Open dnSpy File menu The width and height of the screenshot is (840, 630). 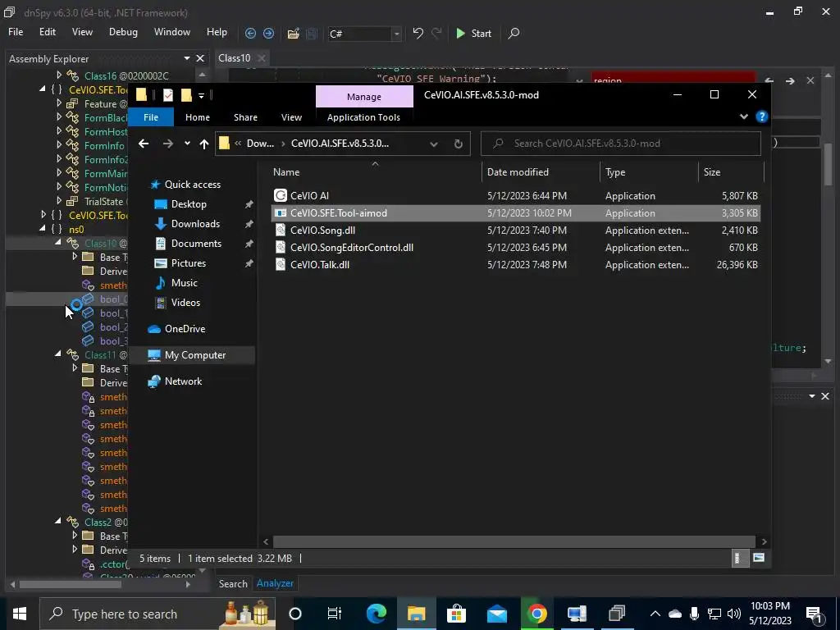click(x=16, y=32)
